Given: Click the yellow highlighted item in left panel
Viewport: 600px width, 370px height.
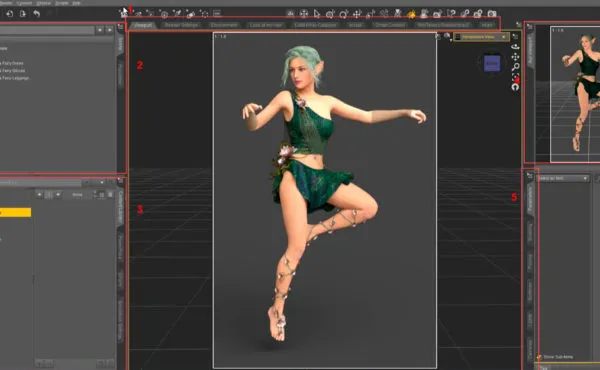Looking at the screenshot, I should coord(15,212).
